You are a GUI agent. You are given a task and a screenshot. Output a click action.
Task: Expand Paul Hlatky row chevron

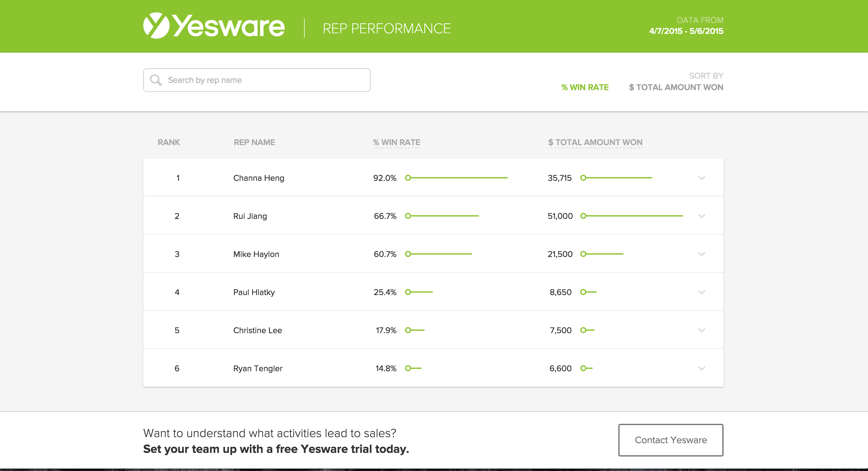(702, 292)
